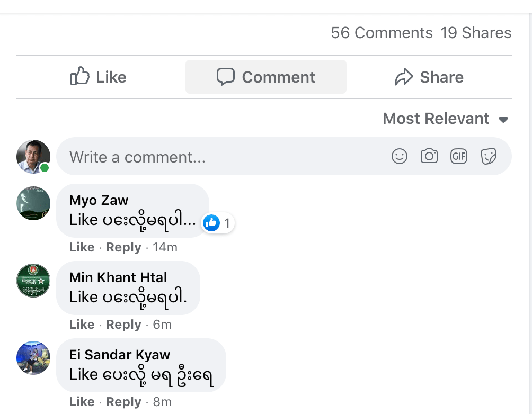Expand the Most Relevant sort dropdown
This screenshot has height=414, width=532.
point(445,119)
